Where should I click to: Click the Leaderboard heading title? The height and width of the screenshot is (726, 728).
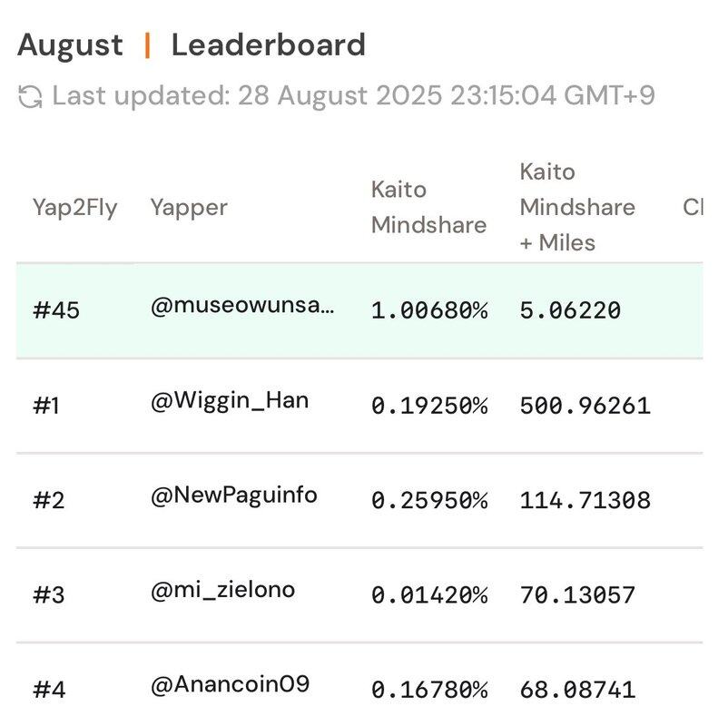[x=269, y=45]
